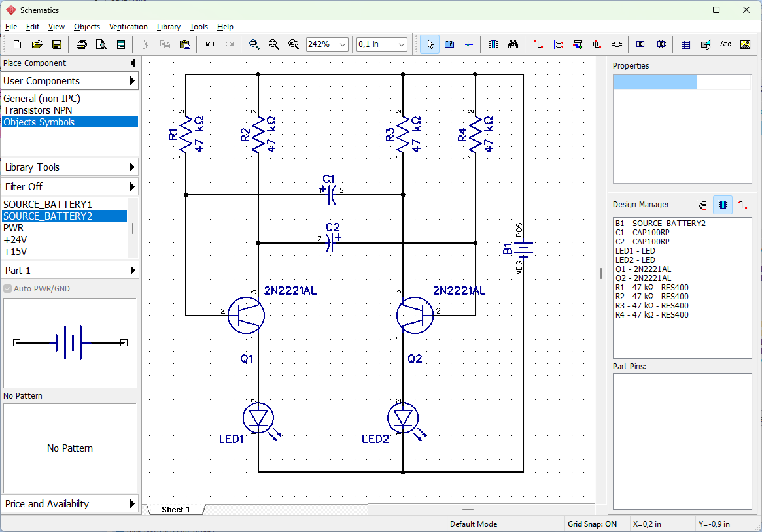Select R3 - 47 kΩ - RES400 entry

coord(651,306)
